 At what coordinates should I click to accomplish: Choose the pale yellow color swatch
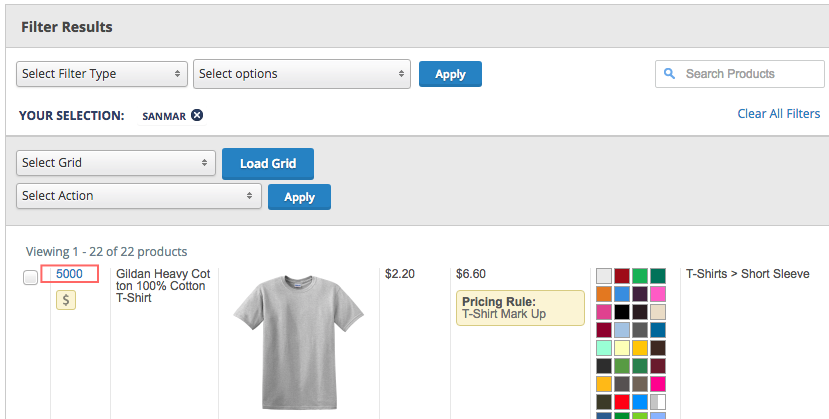pyautogui.click(x=622, y=348)
